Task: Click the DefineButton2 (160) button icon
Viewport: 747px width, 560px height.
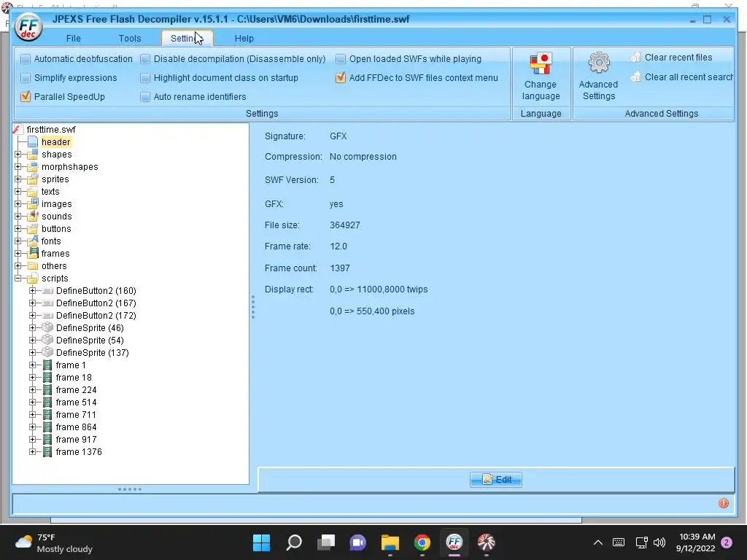Action: [47, 290]
